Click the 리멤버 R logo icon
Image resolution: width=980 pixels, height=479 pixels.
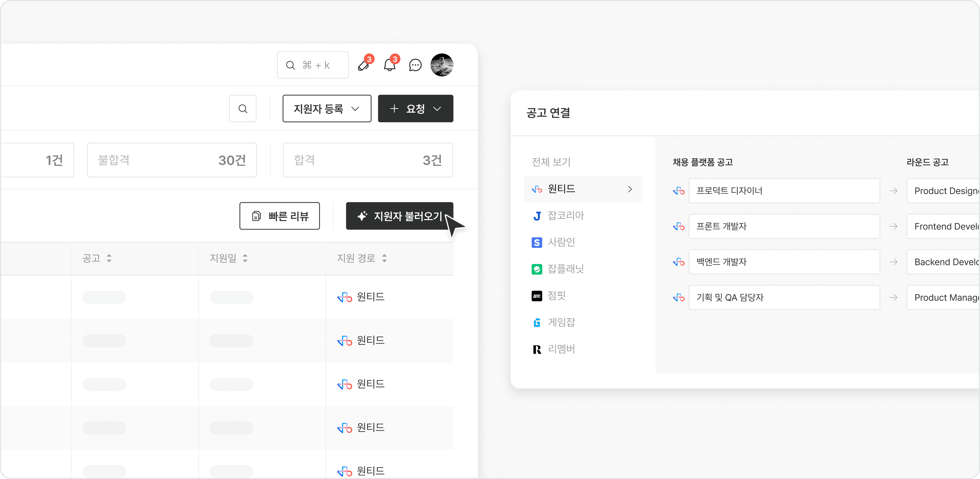pyautogui.click(x=537, y=349)
